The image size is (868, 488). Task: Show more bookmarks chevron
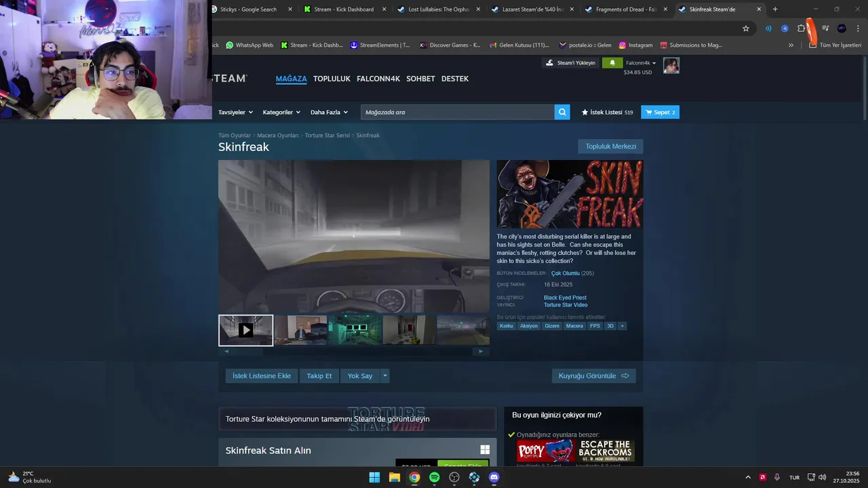tap(791, 45)
